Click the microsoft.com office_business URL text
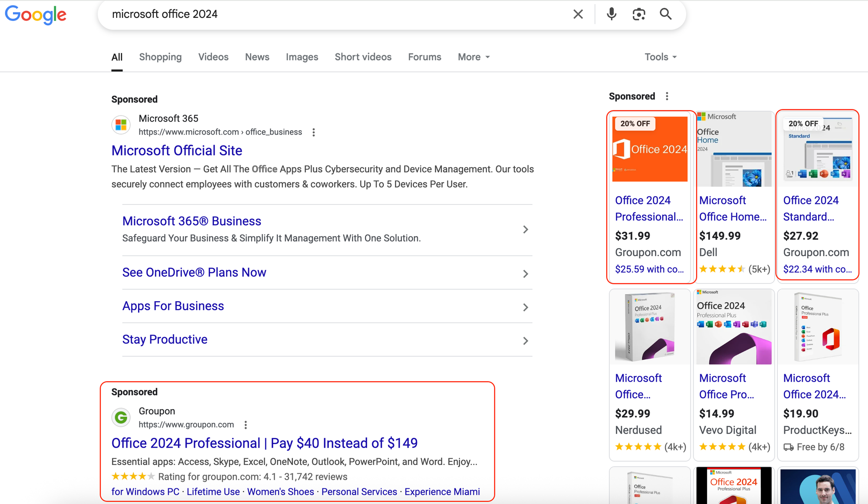The width and height of the screenshot is (868, 504). pos(220,132)
